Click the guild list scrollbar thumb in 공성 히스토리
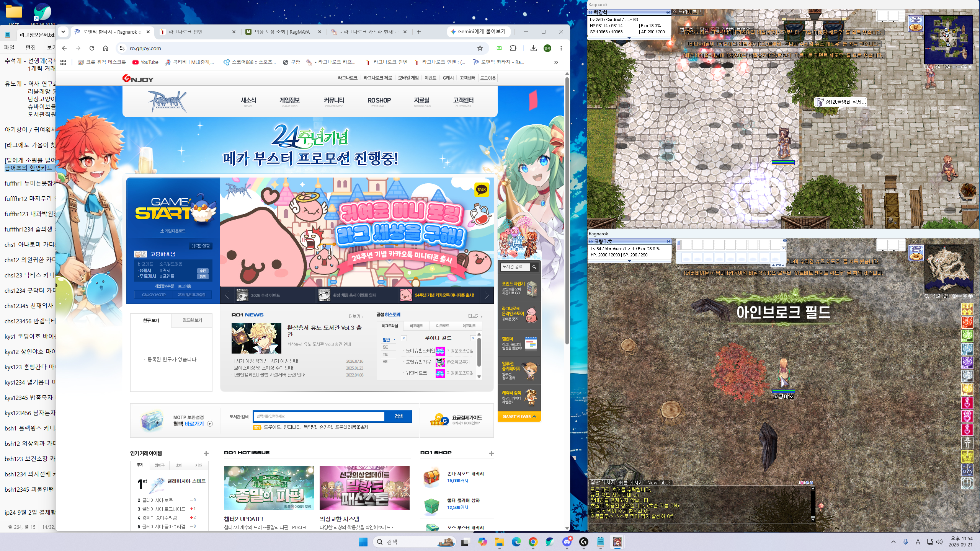This screenshot has width=980, height=551. click(479, 352)
